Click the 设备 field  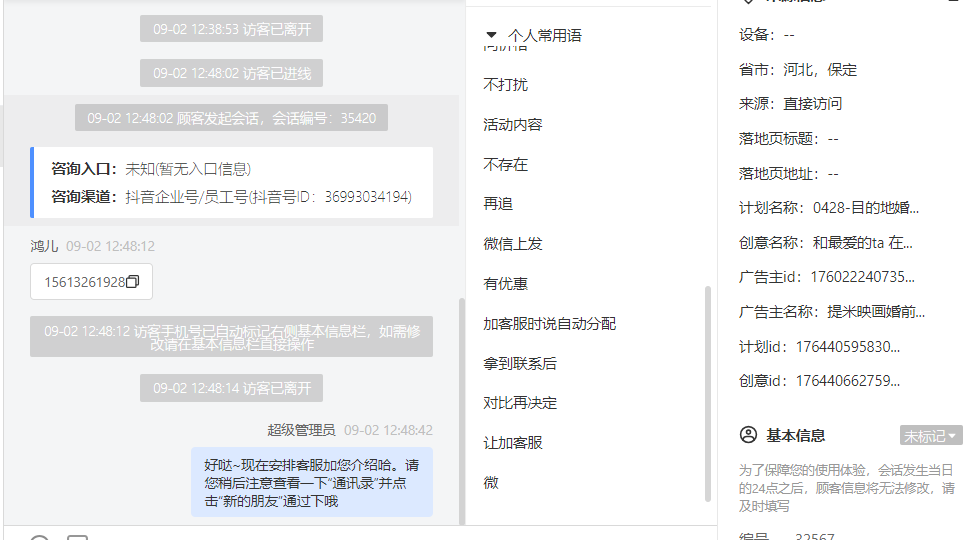tap(767, 34)
